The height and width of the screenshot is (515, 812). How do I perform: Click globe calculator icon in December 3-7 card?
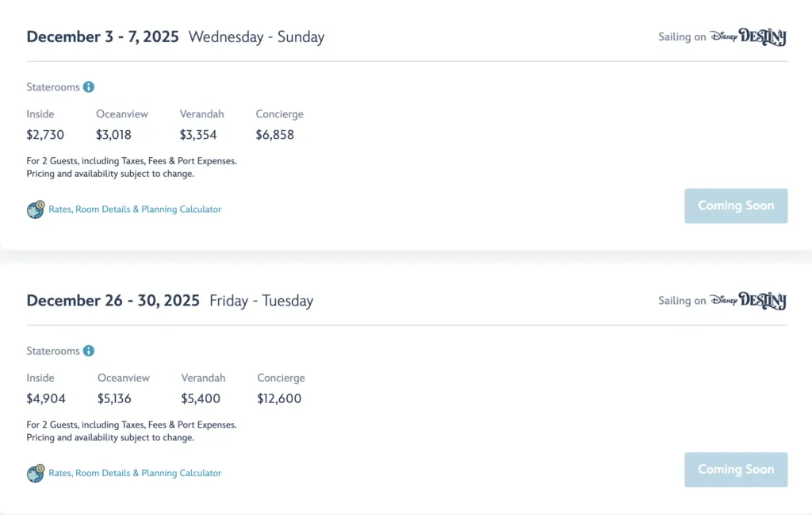tap(36, 209)
